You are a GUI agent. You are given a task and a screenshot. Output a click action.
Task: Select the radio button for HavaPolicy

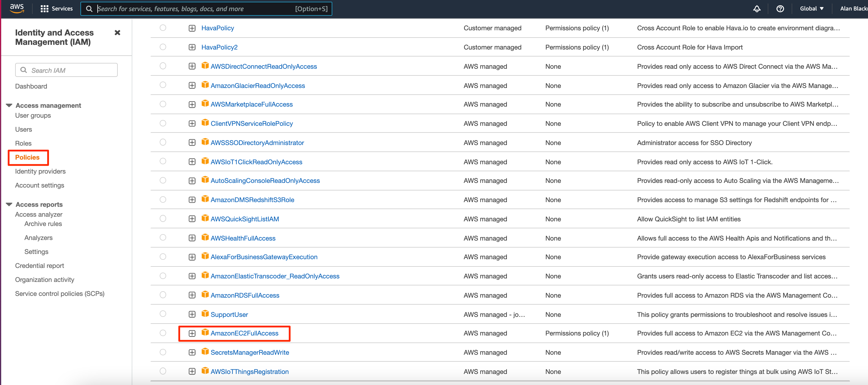click(x=163, y=28)
